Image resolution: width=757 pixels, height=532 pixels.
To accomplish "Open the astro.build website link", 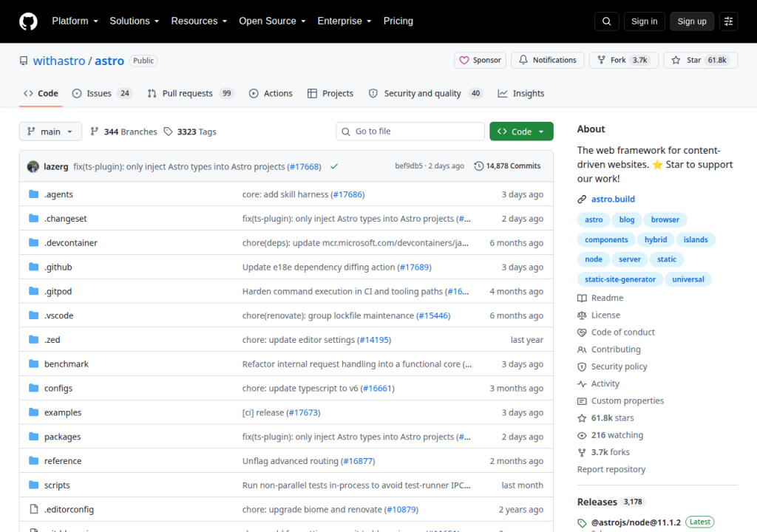I will [613, 199].
